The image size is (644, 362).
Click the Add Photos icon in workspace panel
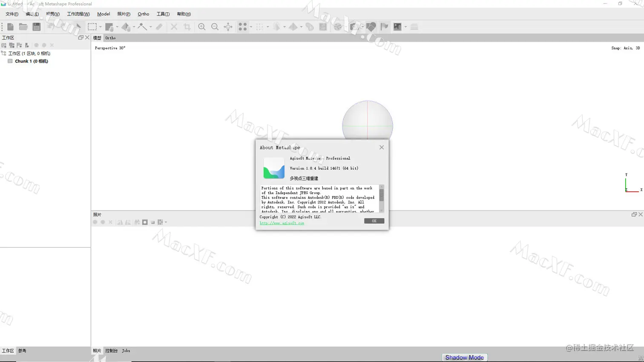coord(11,45)
